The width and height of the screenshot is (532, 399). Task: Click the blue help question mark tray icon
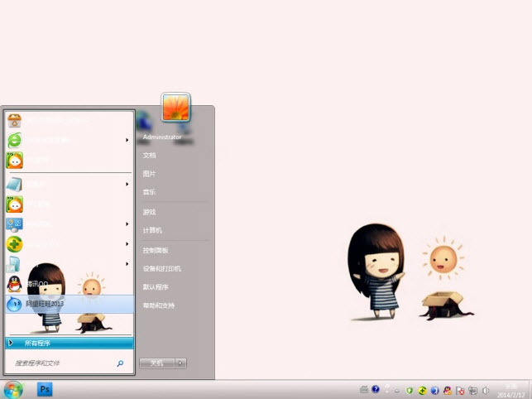pos(376,389)
